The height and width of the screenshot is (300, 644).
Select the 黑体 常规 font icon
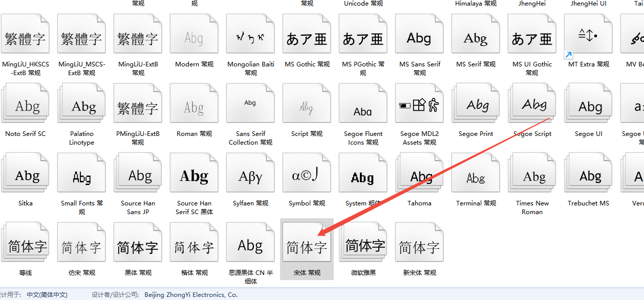pyautogui.click(x=138, y=242)
